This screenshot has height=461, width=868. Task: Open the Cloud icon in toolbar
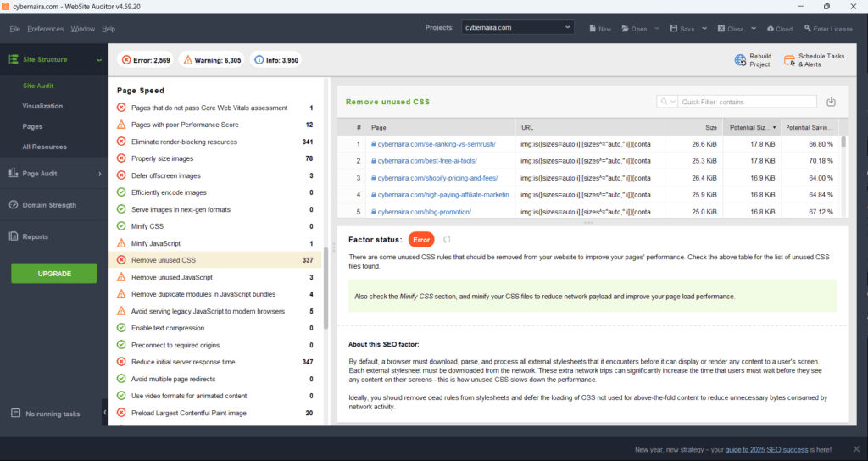pyautogui.click(x=770, y=29)
